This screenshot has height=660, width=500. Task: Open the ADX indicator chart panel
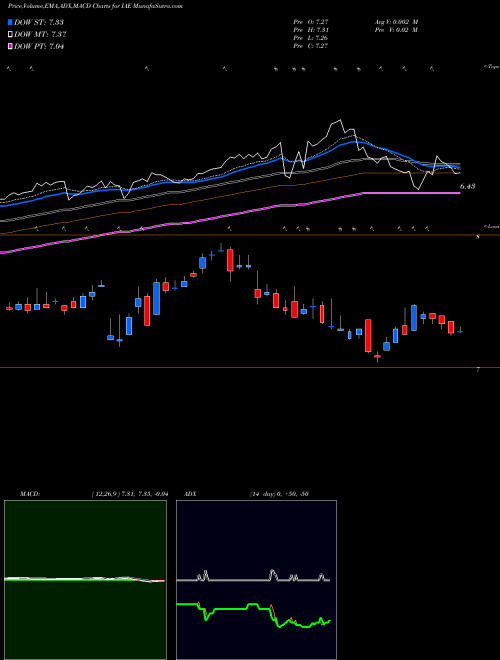pyautogui.click(x=256, y=580)
